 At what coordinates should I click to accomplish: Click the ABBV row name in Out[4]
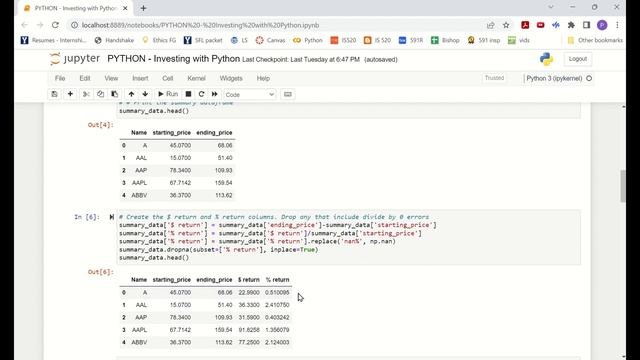(x=139, y=196)
